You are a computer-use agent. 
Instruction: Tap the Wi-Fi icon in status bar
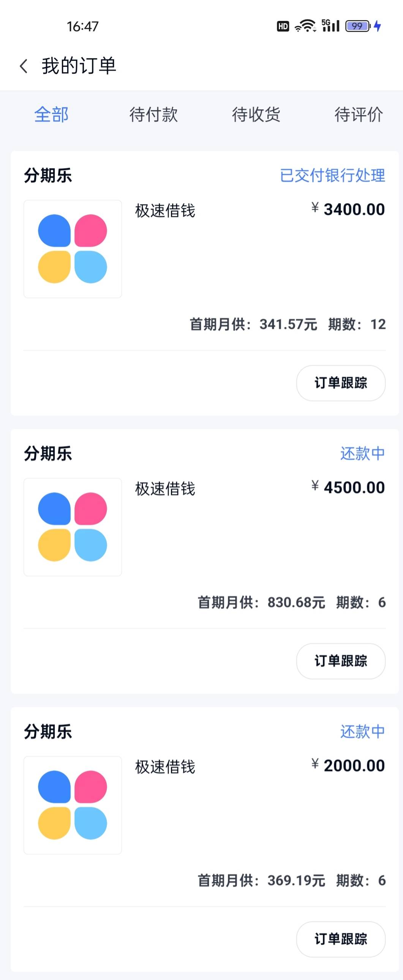(x=305, y=26)
